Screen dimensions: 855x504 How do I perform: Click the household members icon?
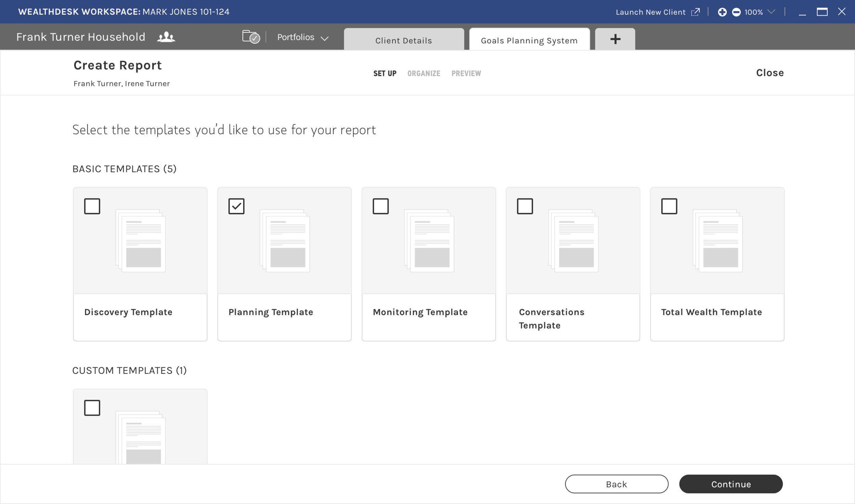pos(166,37)
